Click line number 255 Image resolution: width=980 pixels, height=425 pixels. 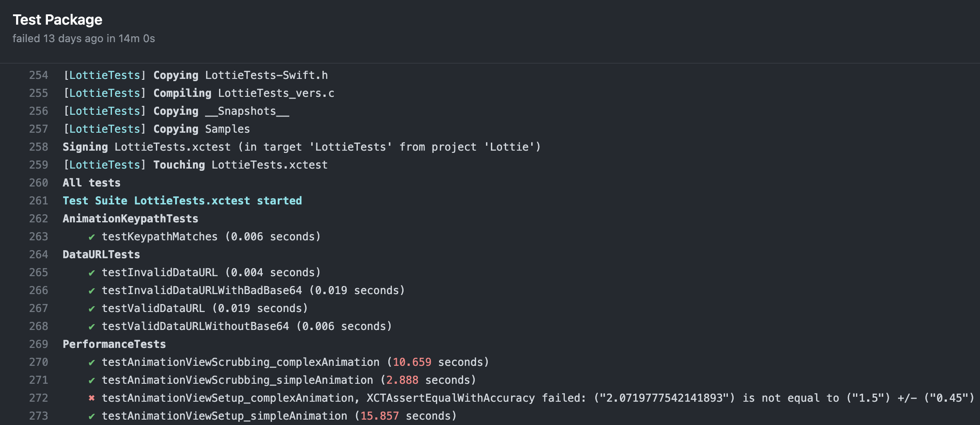point(39,93)
